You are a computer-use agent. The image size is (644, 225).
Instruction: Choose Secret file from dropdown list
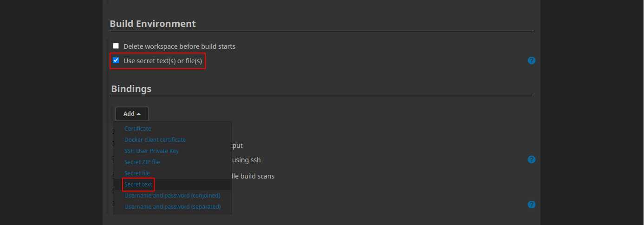(137, 173)
